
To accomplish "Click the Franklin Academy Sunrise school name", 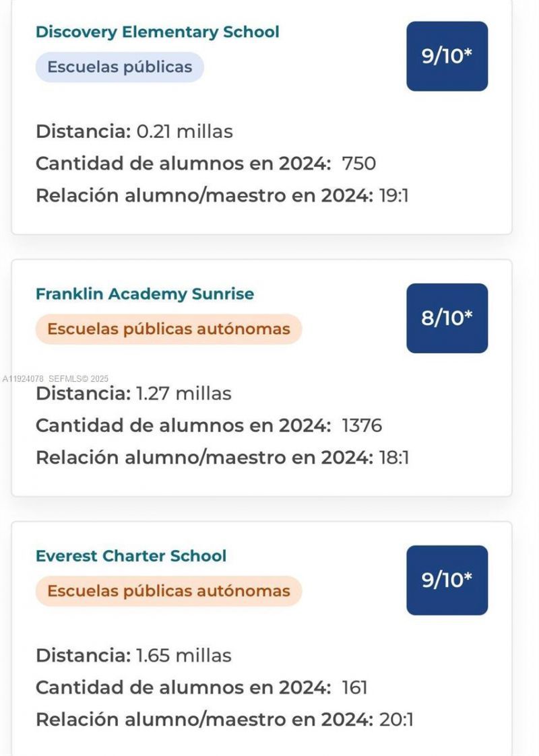I will coord(145,294).
